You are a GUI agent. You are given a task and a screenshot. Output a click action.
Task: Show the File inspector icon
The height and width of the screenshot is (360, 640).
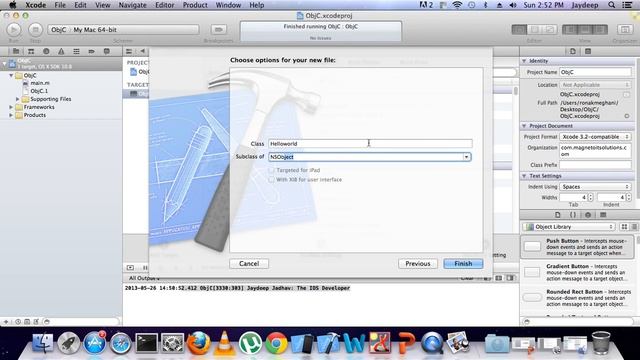(573, 51)
